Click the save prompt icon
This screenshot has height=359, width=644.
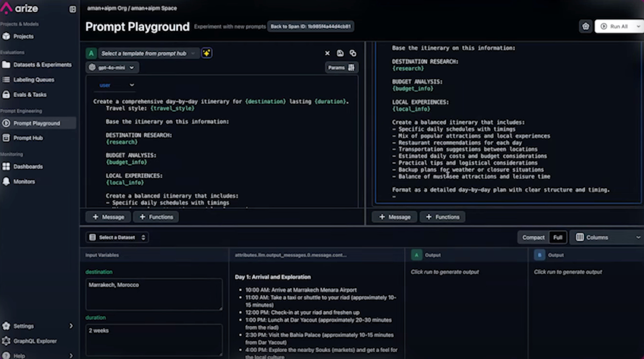pyautogui.click(x=340, y=53)
